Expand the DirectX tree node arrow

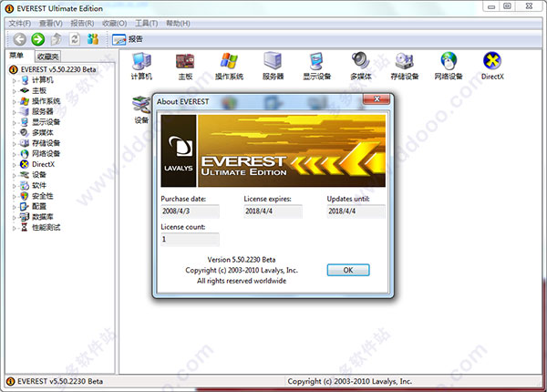(x=15, y=165)
